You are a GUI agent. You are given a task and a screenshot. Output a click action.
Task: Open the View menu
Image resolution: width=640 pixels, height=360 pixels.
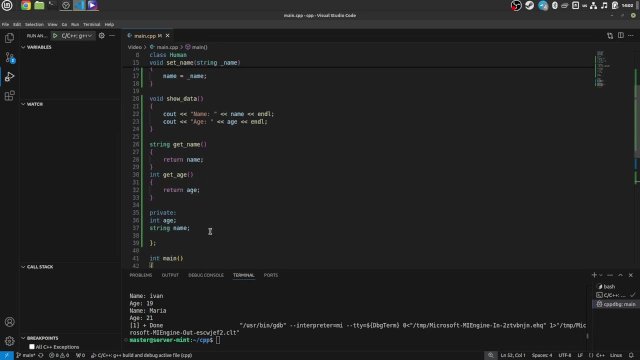52,24
